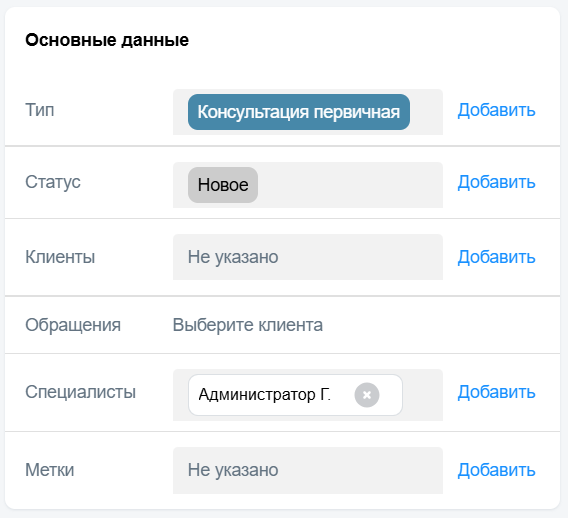Click the Выберите клиента placeholder text
The image size is (568, 518).
pyautogui.click(x=247, y=325)
